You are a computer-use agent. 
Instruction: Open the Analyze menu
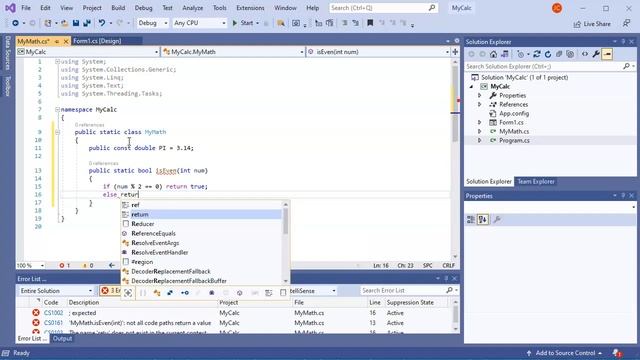(193, 8)
